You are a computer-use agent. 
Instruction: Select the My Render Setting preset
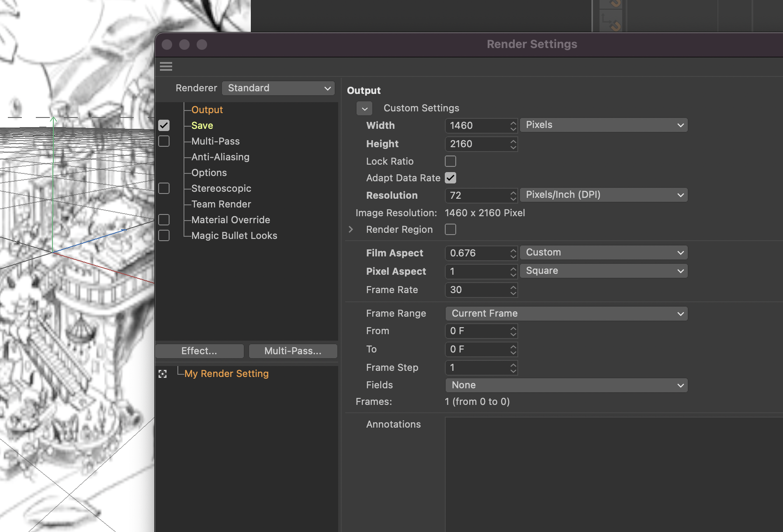click(226, 374)
